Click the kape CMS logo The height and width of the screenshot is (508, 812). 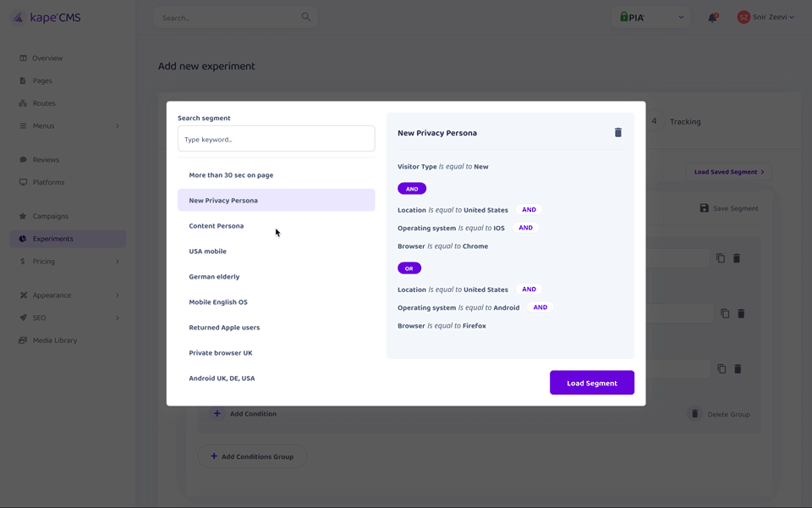pyautogui.click(x=46, y=18)
